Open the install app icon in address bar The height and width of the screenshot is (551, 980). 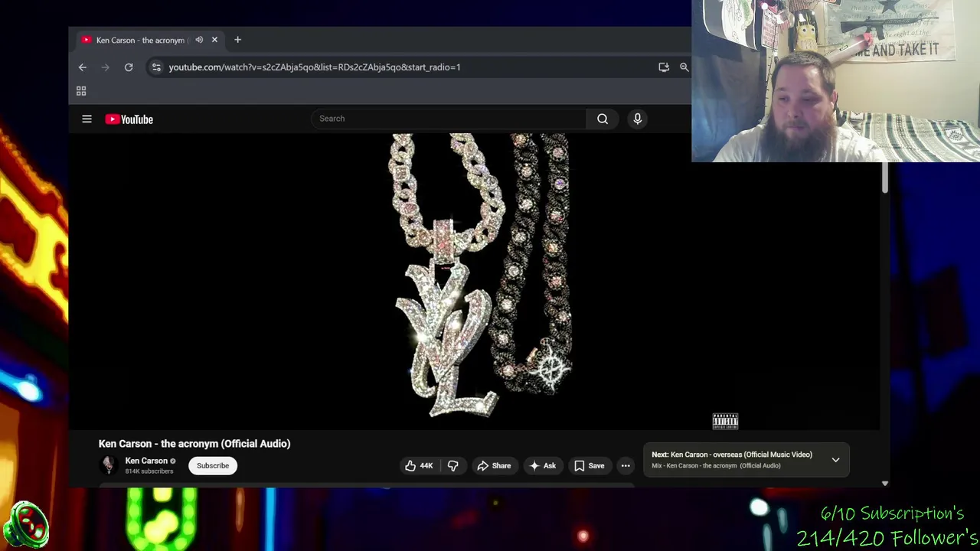click(x=664, y=67)
